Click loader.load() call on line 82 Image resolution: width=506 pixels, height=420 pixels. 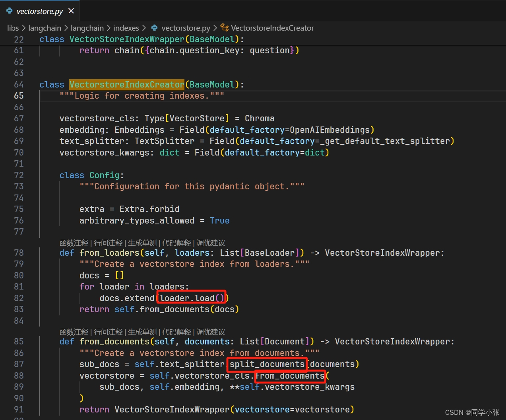click(x=192, y=298)
